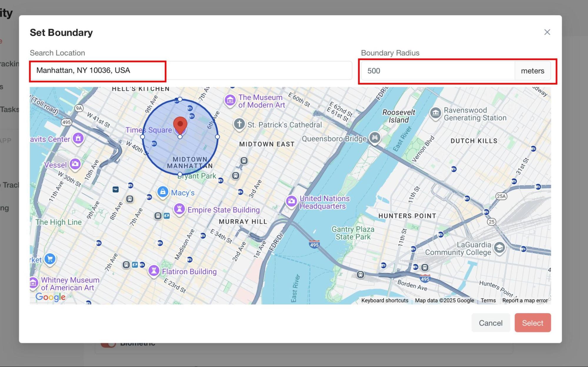Click the circle's top edge handle

click(x=180, y=99)
